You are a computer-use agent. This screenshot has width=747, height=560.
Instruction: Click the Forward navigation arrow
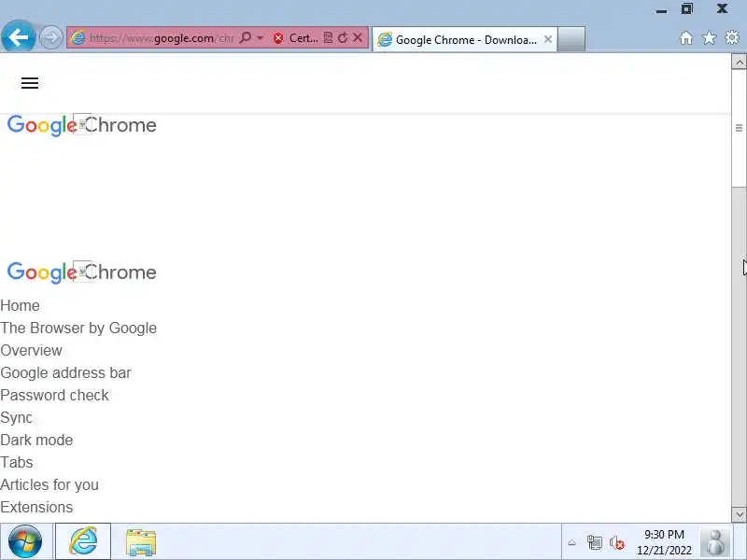[x=50, y=37]
